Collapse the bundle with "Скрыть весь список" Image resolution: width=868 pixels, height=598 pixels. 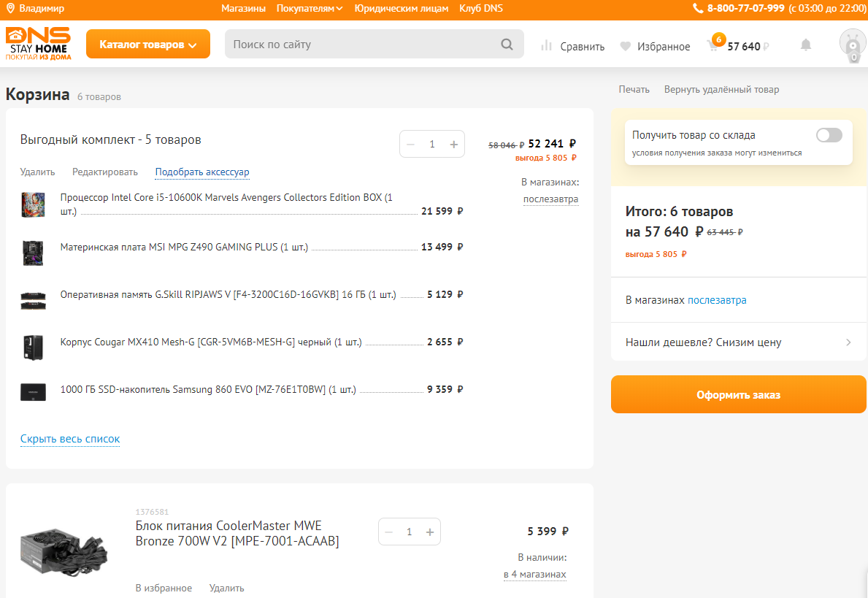pos(70,439)
